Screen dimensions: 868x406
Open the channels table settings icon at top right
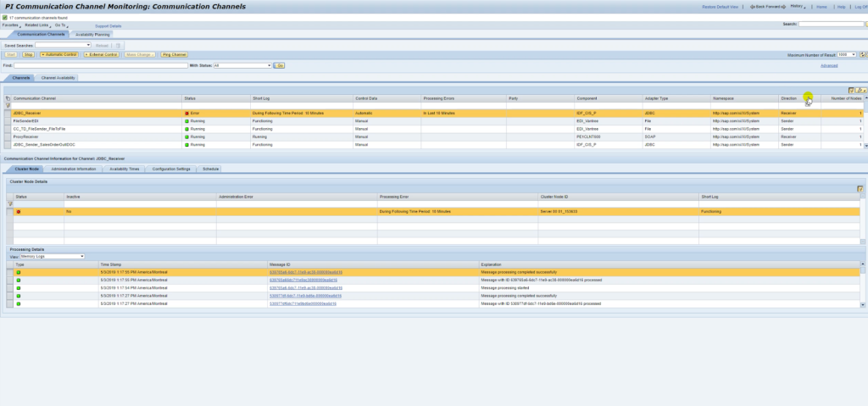[860, 91]
